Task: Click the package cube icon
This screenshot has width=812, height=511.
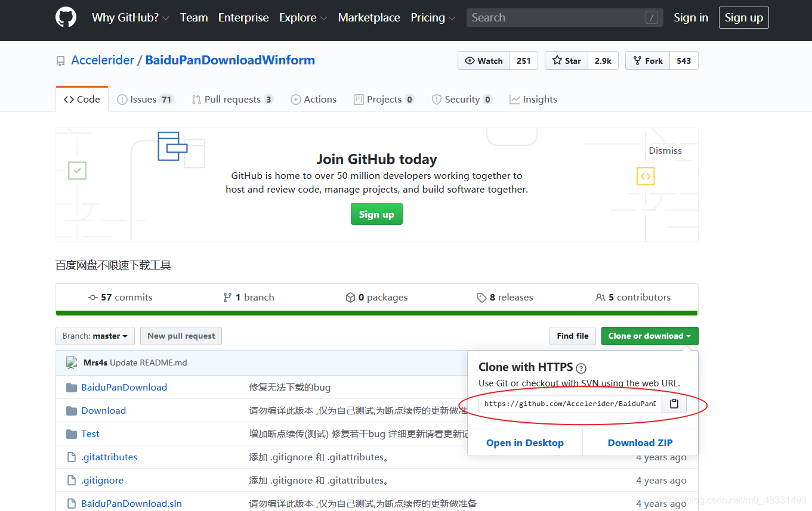Action: click(x=351, y=298)
